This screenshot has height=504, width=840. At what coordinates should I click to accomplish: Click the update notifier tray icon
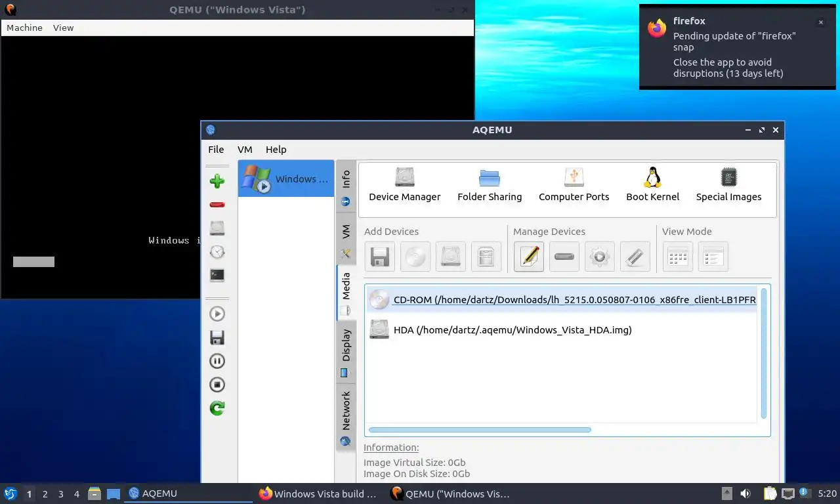[804, 493]
